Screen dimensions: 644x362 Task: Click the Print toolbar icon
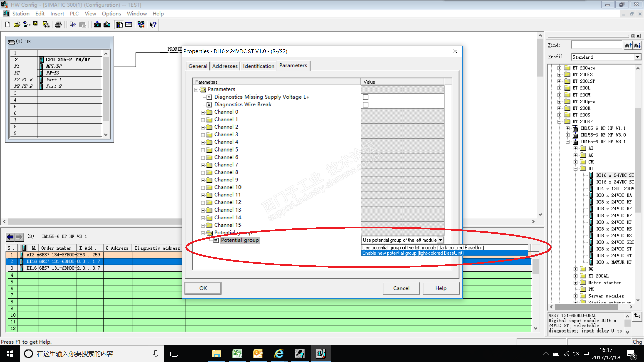(58, 24)
